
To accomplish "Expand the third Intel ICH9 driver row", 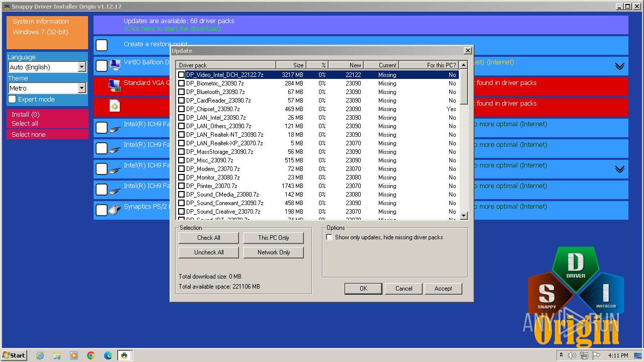I will [x=620, y=169].
